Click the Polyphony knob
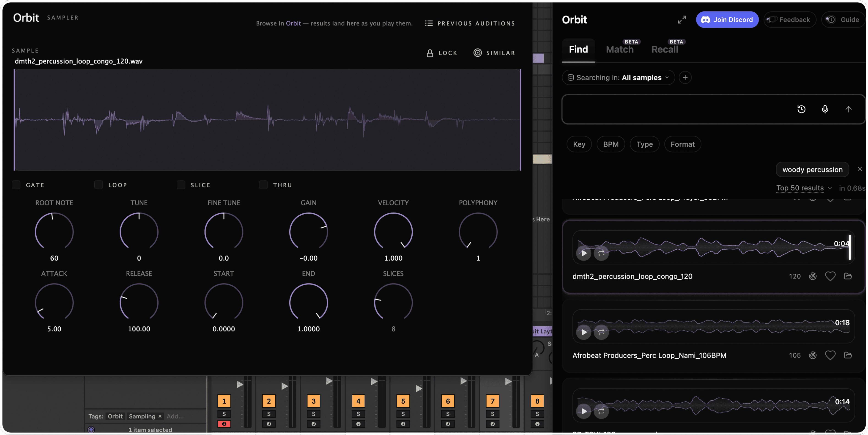868x435 pixels. click(478, 231)
